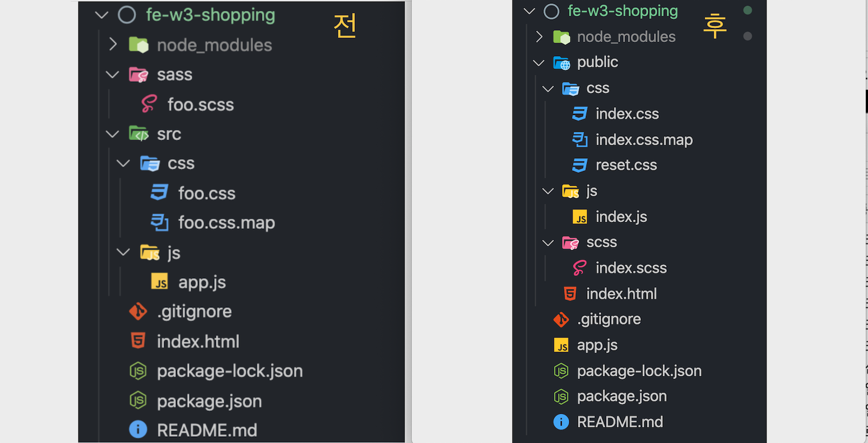This screenshot has width=868, height=443.
Task: Click the globe folder icon for public
Action: (x=561, y=62)
